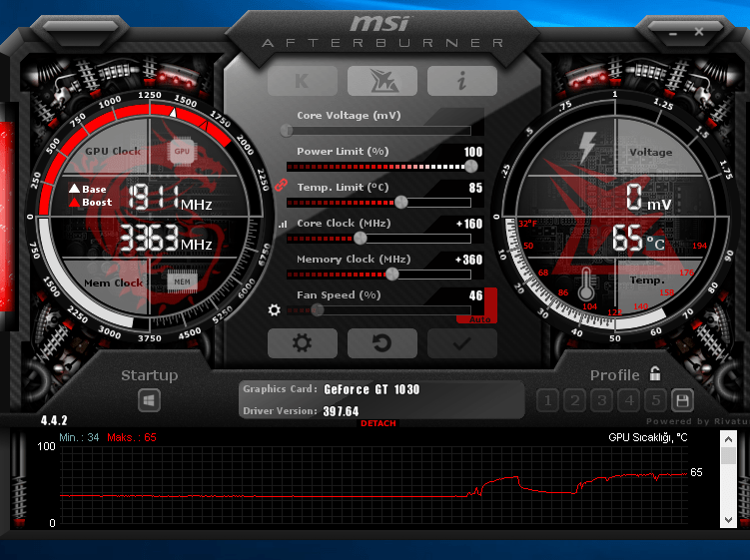The width and height of the screenshot is (750, 560).
Task: Click the lightning bolt voltage icon
Action: (x=587, y=147)
